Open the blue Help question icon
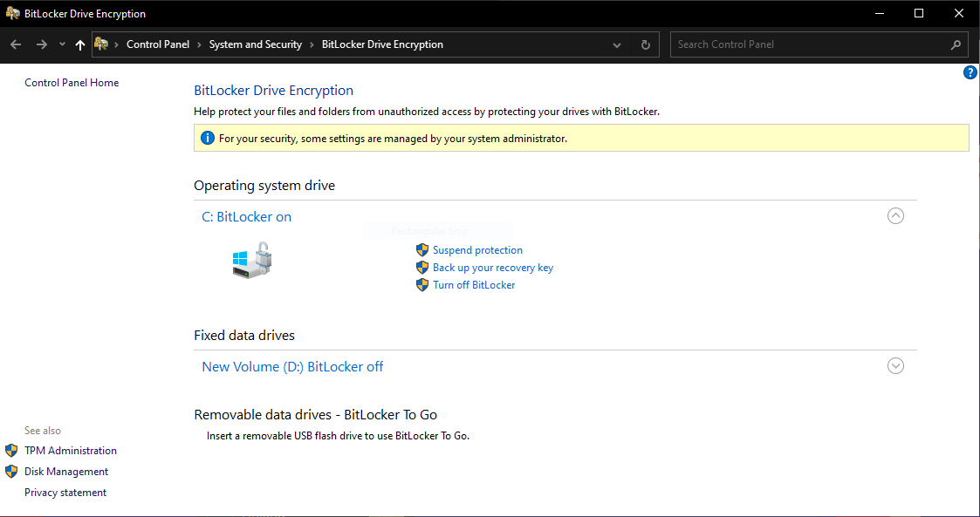The width and height of the screenshot is (980, 517). click(970, 73)
